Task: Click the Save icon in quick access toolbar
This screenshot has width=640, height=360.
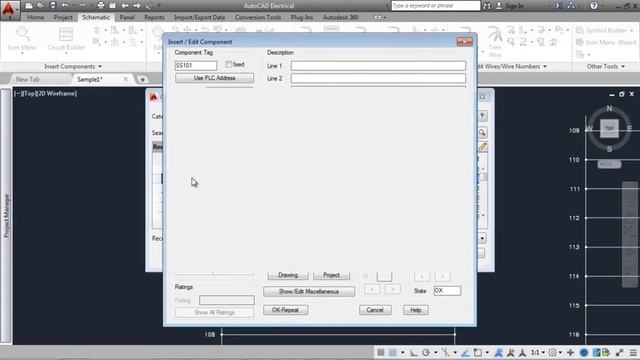Action: (x=53, y=6)
